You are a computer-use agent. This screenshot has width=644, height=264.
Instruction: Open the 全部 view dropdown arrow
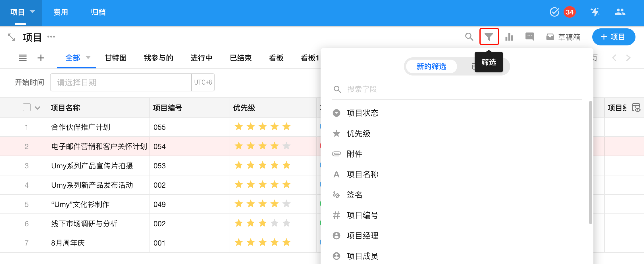click(88, 58)
